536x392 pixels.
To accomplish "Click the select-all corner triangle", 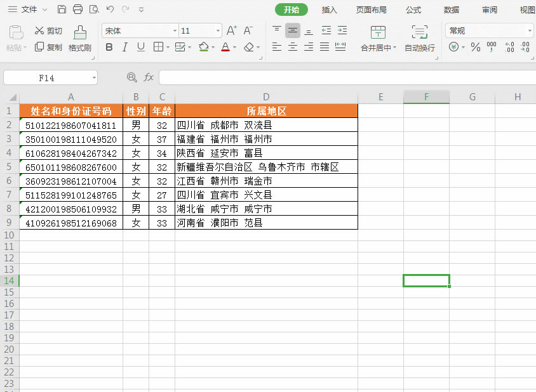I will 13,98.
